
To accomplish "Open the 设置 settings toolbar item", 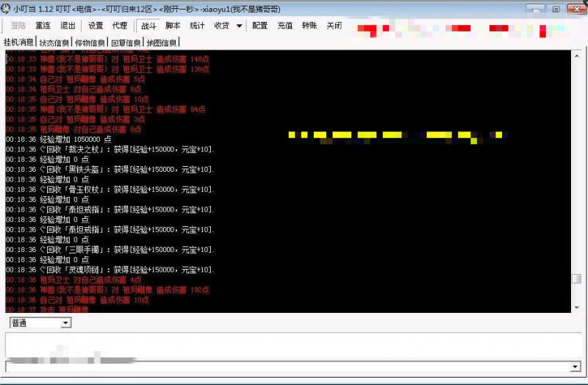I will point(96,26).
